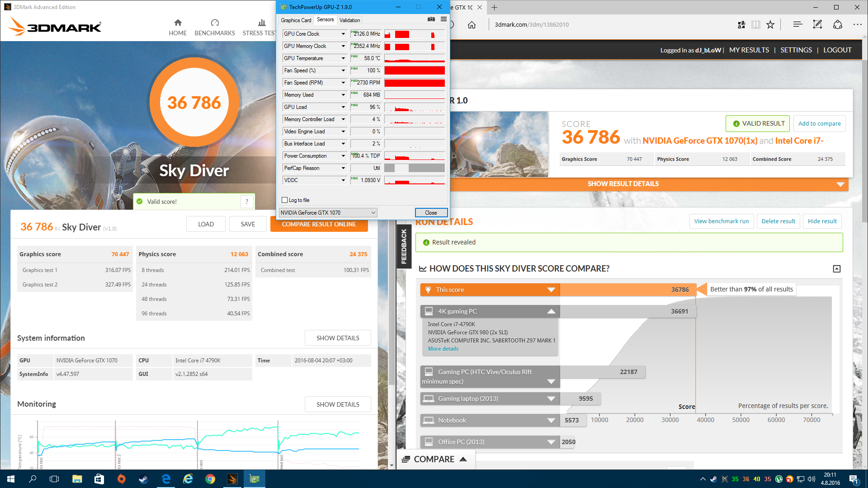Open Google Chrome from the taskbar

tap(210, 479)
